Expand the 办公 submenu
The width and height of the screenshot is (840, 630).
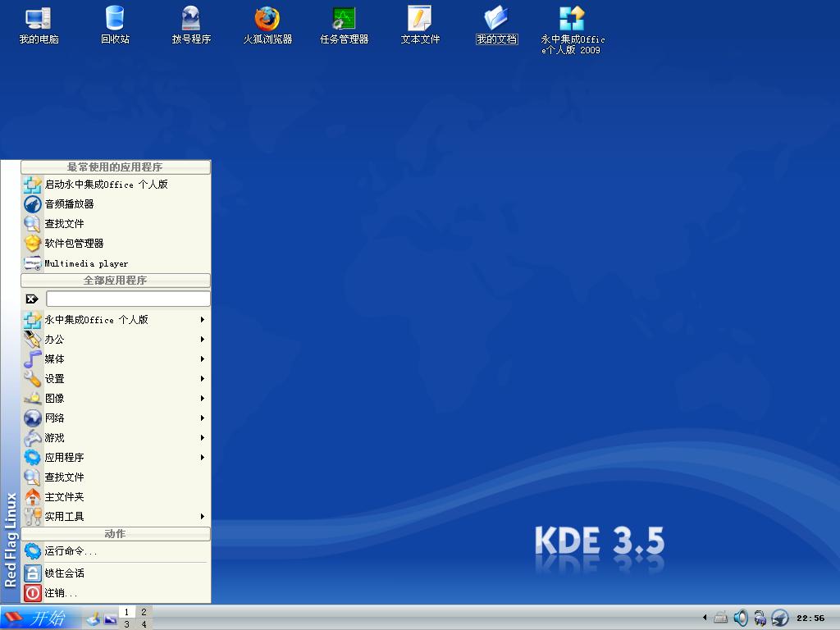coord(116,340)
